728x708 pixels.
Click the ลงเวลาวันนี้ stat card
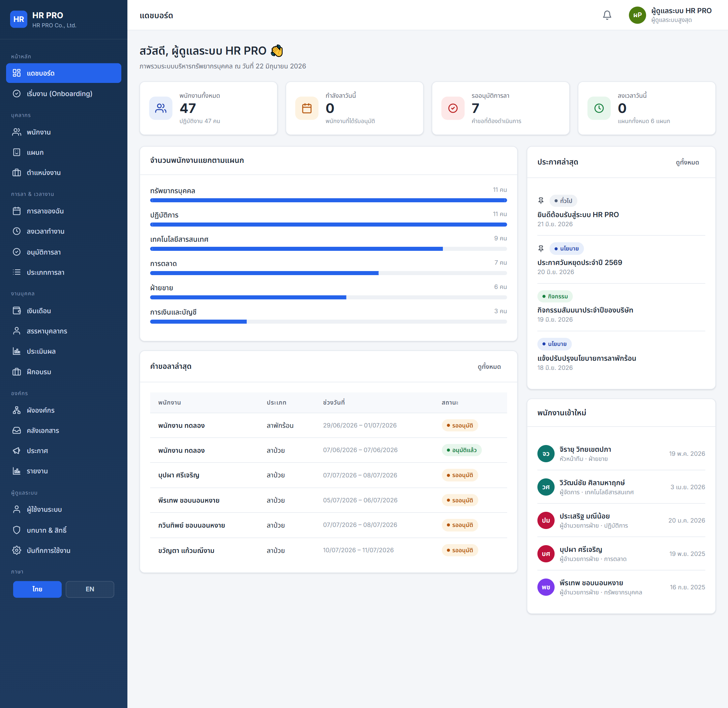click(x=646, y=108)
